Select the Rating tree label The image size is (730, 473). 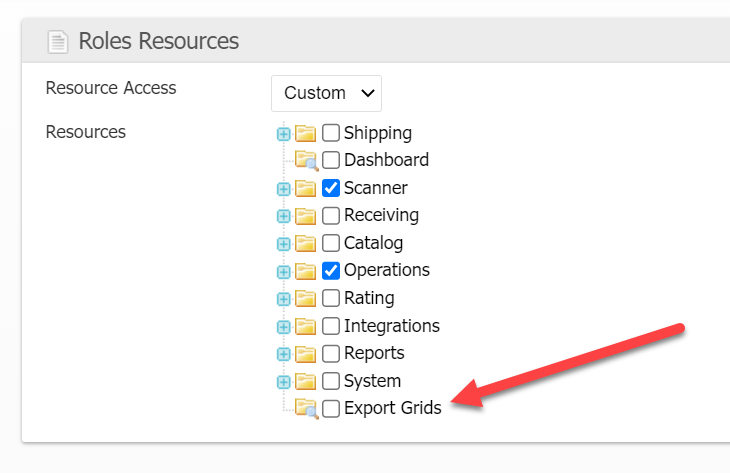coord(369,298)
